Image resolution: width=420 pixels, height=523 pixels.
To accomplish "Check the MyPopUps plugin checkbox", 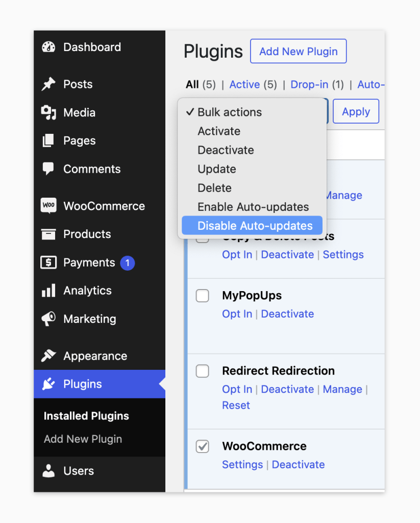I will coord(202,296).
